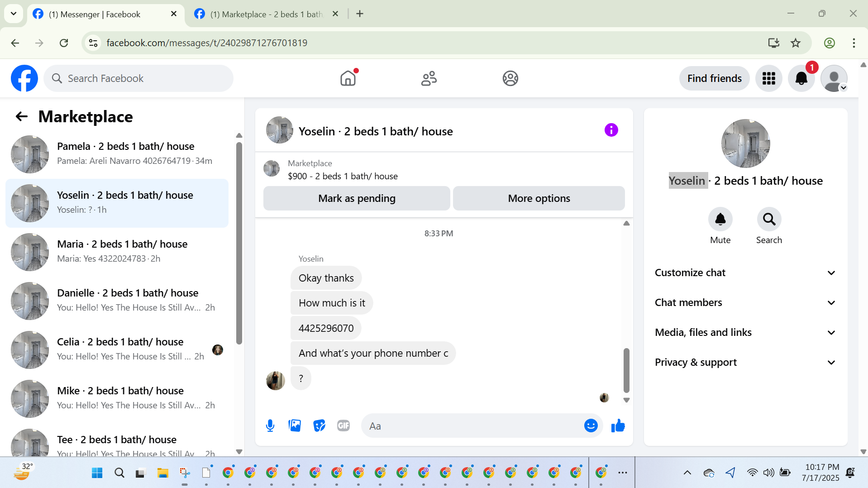Open More options for the listing
Screen dimensions: 868x488
click(x=539, y=198)
